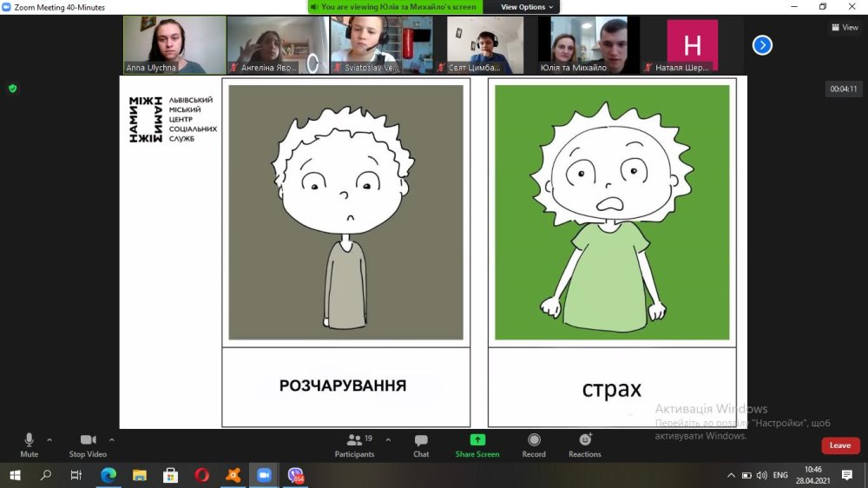Click the meeting timer 00:04:11

pos(844,89)
